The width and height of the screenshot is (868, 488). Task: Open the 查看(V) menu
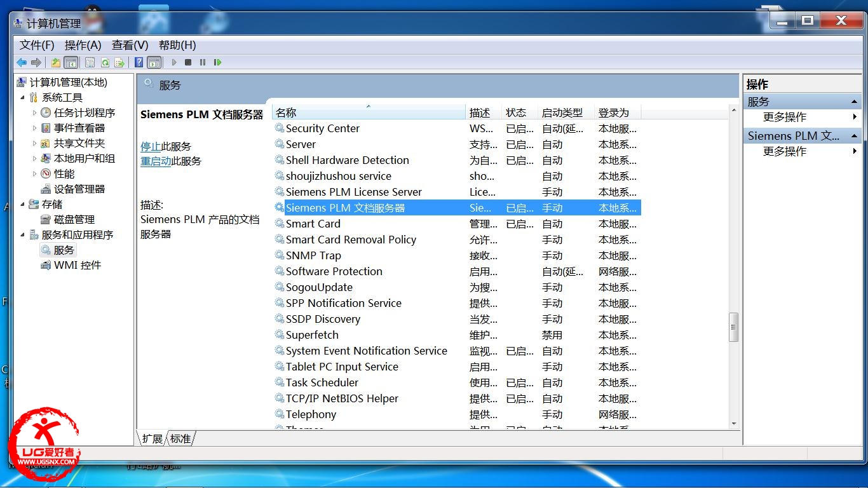(x=130, y=45)
